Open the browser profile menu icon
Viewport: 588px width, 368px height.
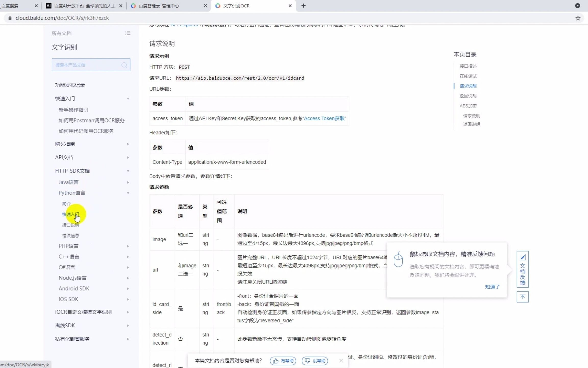click(578, 6)
